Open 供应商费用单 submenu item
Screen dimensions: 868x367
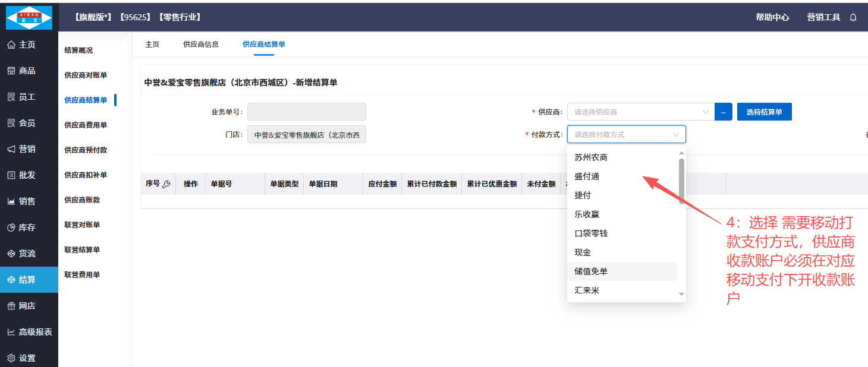coord(86,125)
